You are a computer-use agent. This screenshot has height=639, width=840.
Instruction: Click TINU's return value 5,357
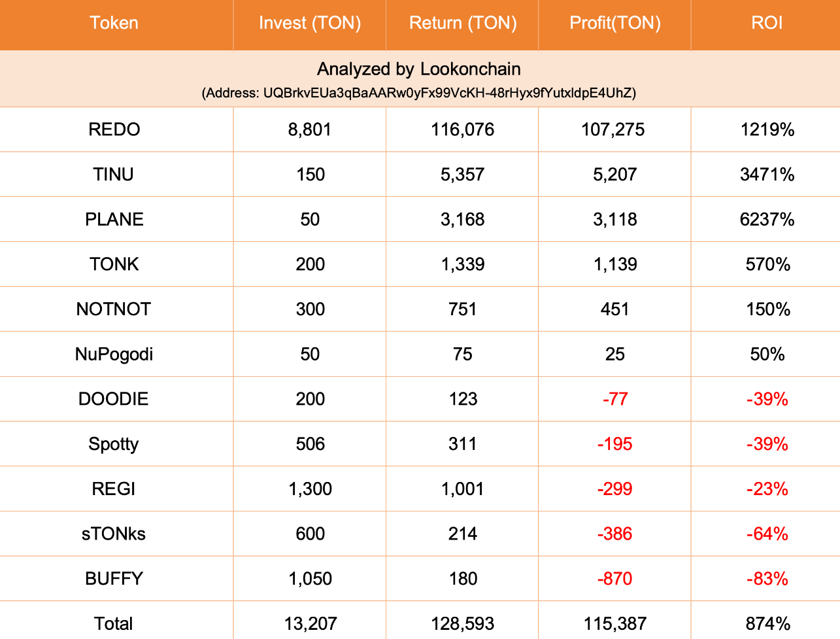463,175
